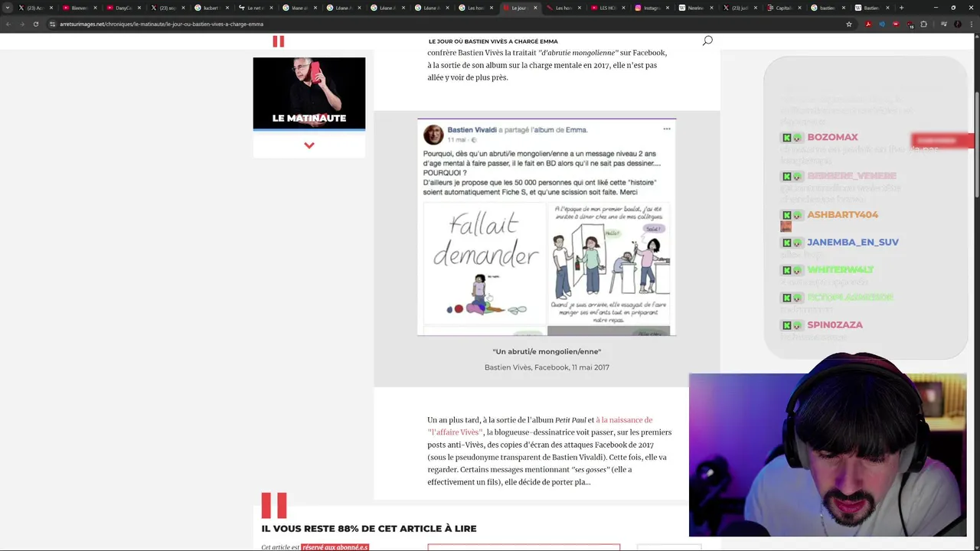The height and width of the screenshot is (551, 980).
Task: Go back with the browser back arrow
Action: 8,24
